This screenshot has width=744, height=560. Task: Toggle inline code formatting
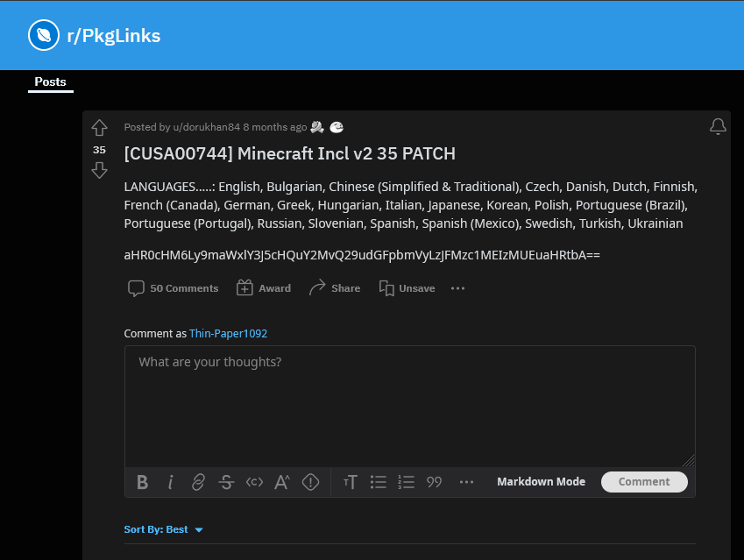pos(254,482)
